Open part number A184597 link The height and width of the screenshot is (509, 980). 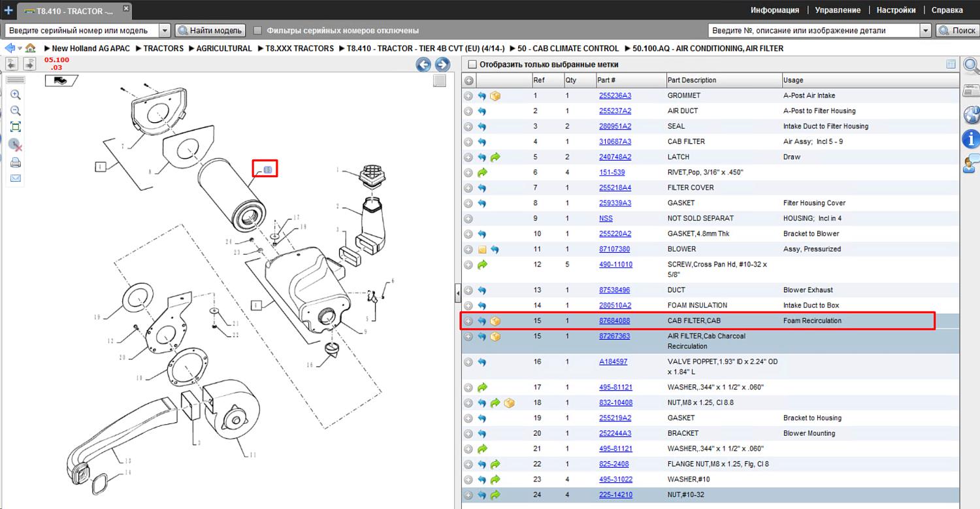coord(613,362)
